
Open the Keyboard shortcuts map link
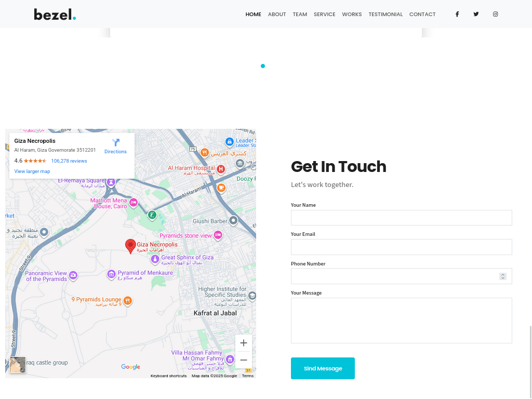coord(169,376)
